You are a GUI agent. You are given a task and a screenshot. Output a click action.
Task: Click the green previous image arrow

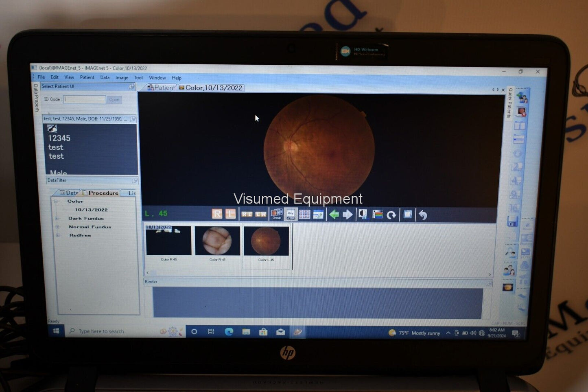click(334, 215)
